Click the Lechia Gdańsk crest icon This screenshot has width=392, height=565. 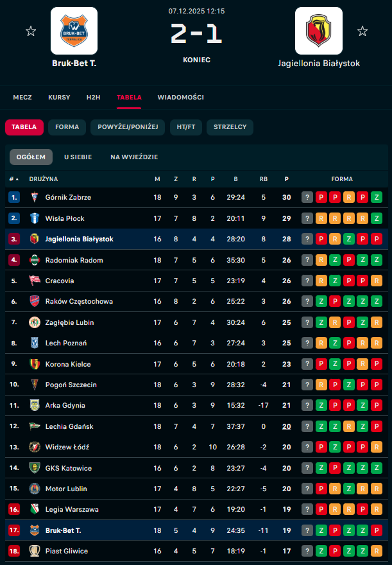click(x=35, y=426)
